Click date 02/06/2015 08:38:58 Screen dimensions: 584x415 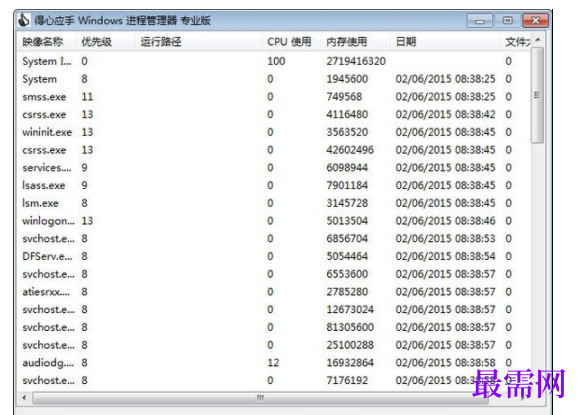445,363
